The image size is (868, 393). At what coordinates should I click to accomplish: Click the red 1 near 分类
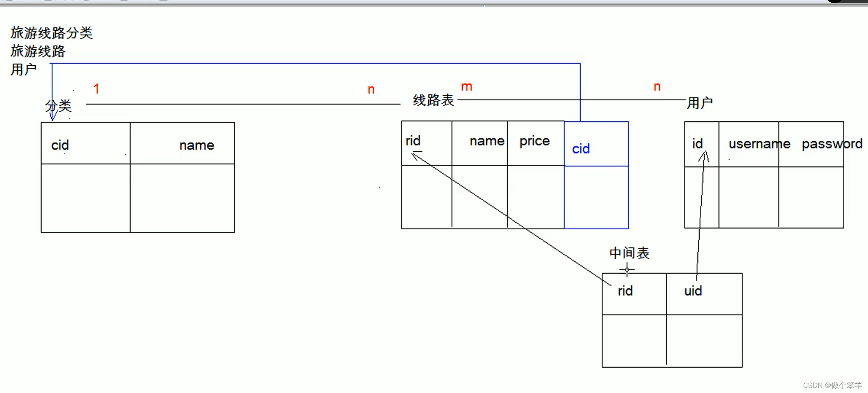96,89
